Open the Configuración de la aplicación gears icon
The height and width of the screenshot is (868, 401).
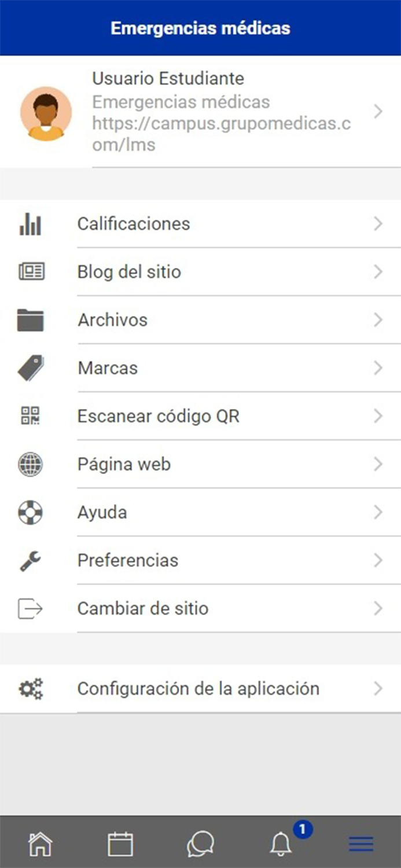coord(31,689)
